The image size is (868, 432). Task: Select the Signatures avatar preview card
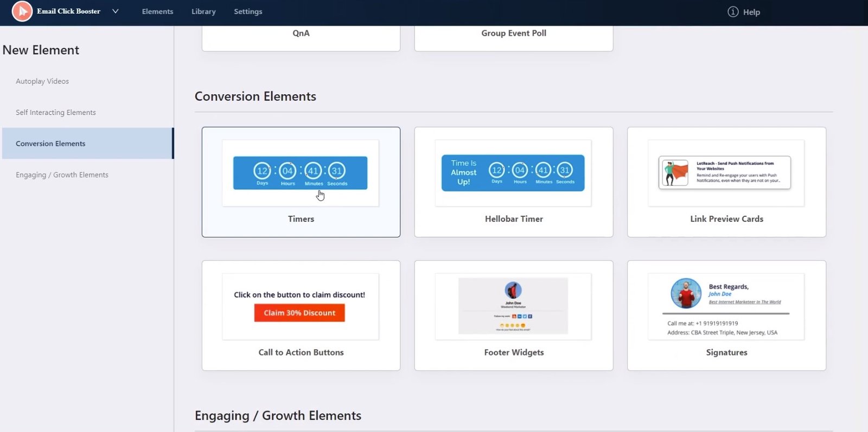click(x=725, y=306)
